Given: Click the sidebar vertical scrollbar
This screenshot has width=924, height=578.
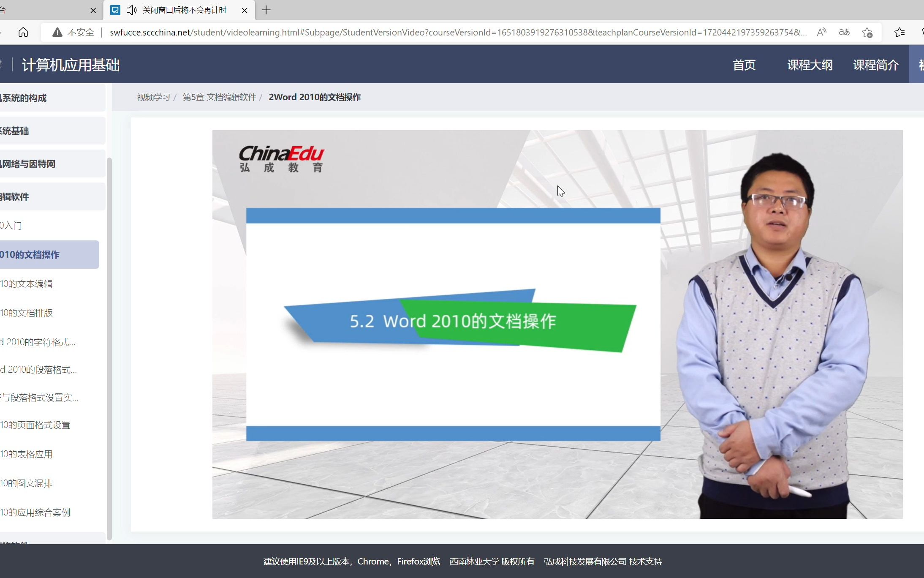Looking at the screenshot, I should [x=109, y=349].
